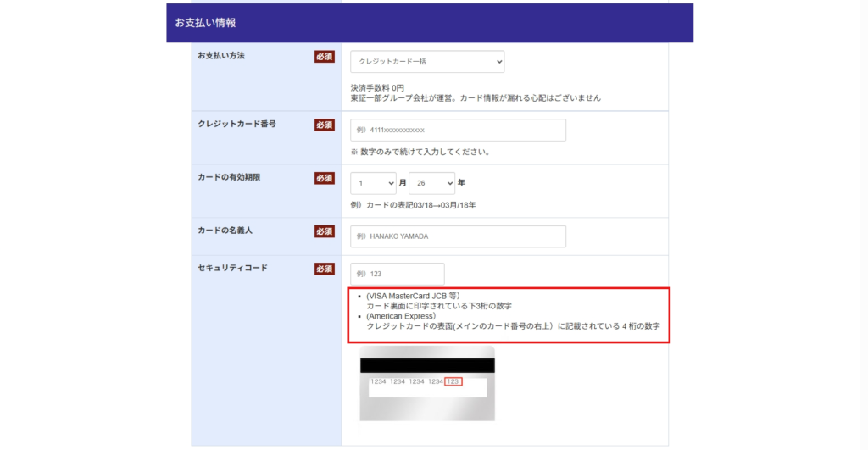Expand the expiry month dropdown

(373, 183)
